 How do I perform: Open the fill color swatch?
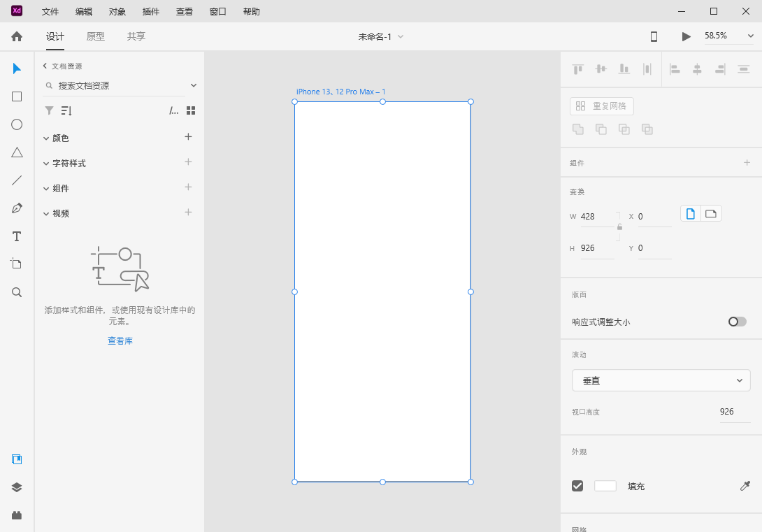pos(605,486)
